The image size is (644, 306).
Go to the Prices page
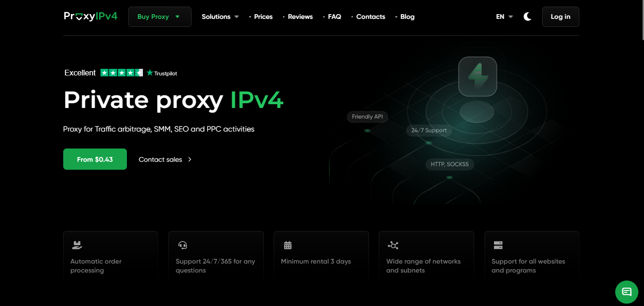(x=263, y=17)
